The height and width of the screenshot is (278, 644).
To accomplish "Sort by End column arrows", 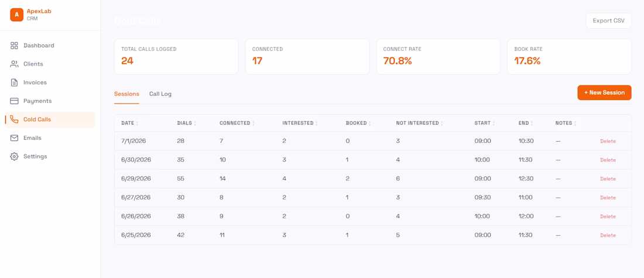I will (x=532, y=123).
